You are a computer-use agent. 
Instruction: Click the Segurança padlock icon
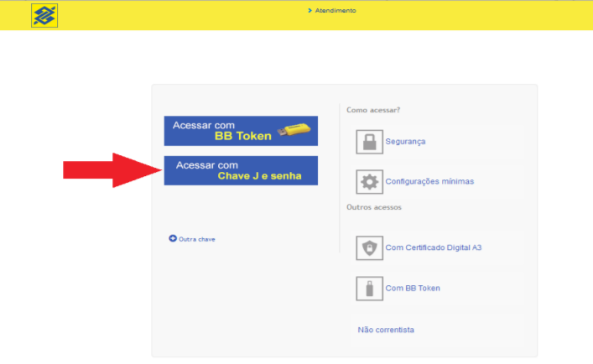370,142
